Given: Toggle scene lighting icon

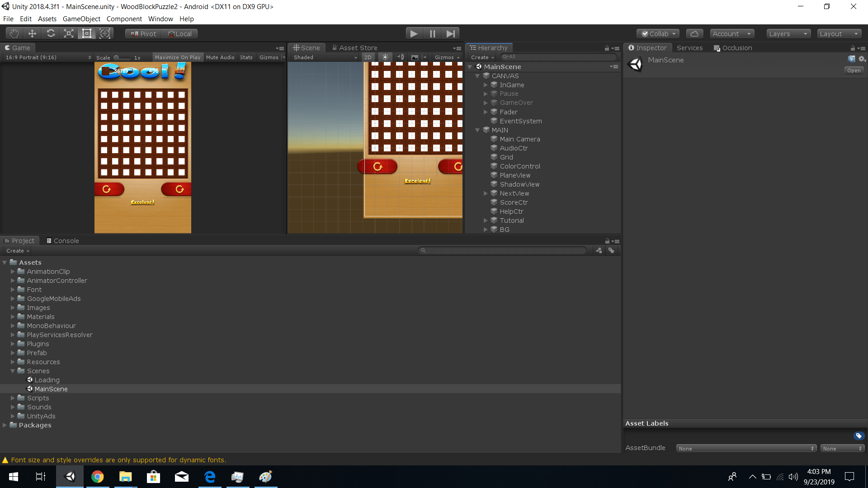Looking at the screenshot, I should 385,57.
